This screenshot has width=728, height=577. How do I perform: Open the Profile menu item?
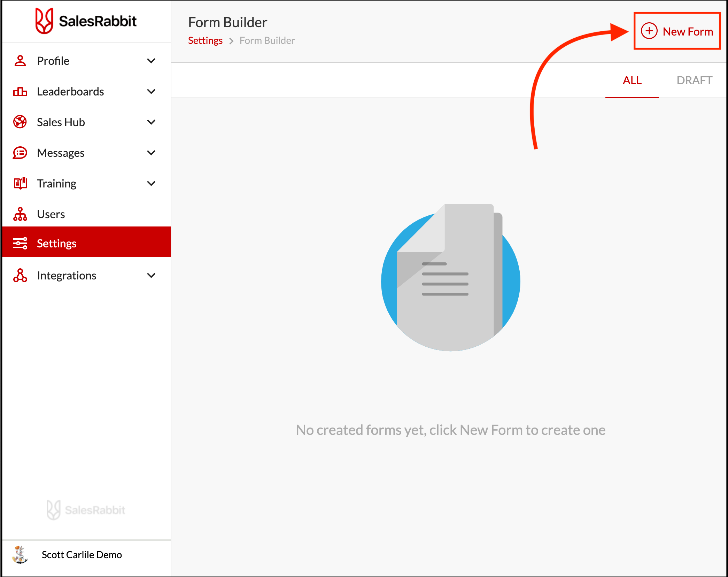[x=86, y=61]
